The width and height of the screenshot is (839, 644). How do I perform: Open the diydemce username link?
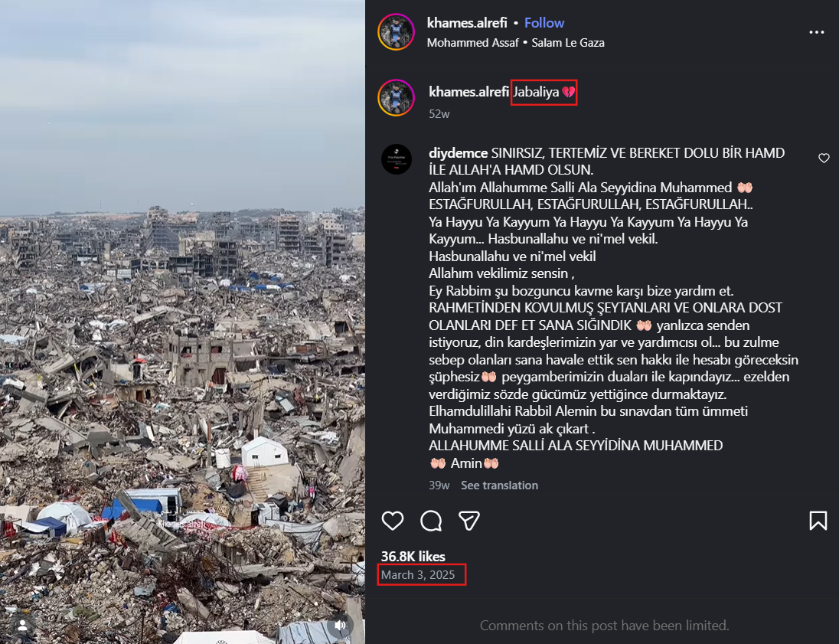coord(458,153)
